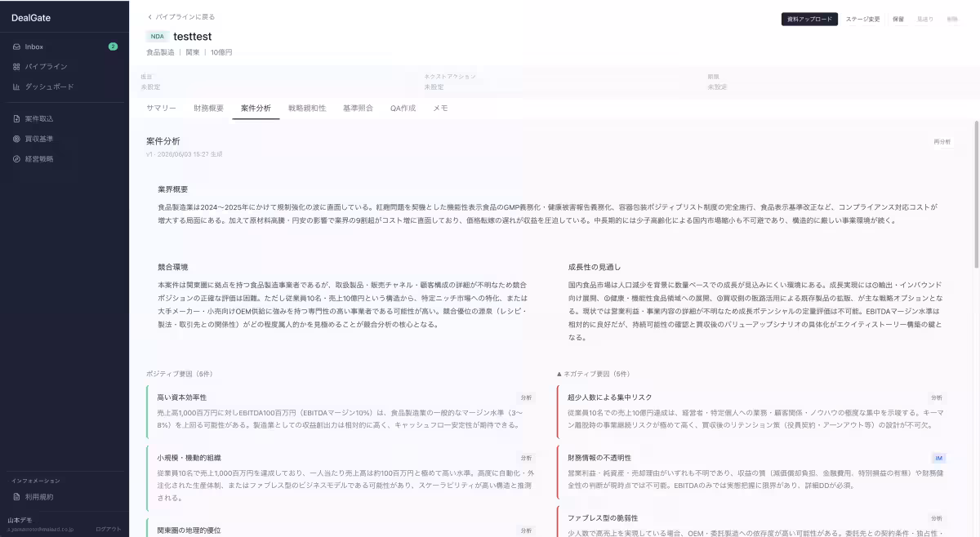
Task: Click the 案件分析 page heading above version info
Action: [x=163, y=141]
